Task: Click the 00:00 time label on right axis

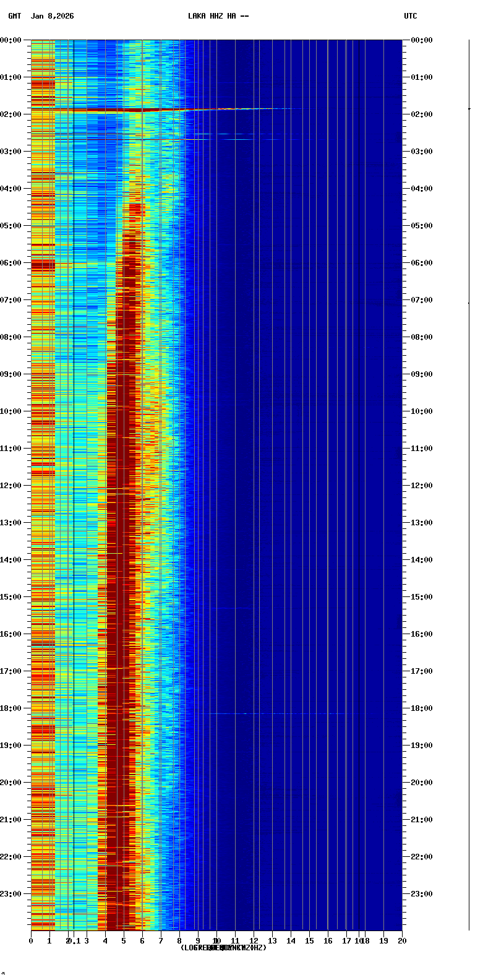Action: (422, 40)
